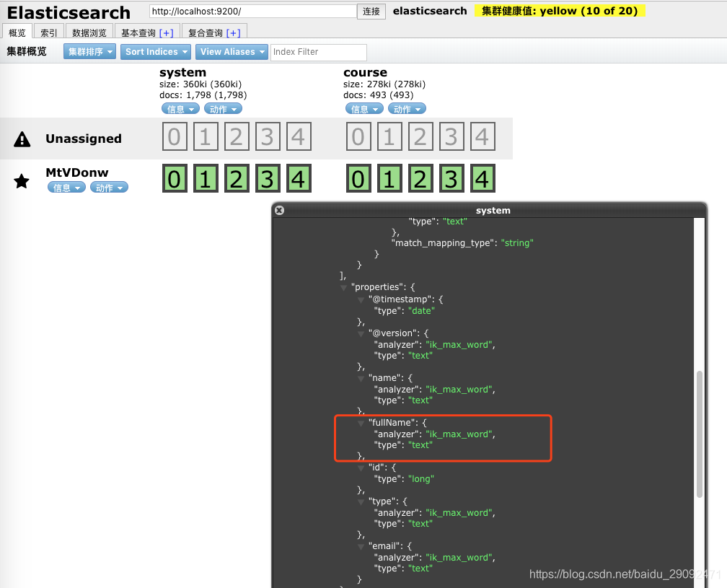Open the 集群排序 dropdown

(x=90, y=51)
